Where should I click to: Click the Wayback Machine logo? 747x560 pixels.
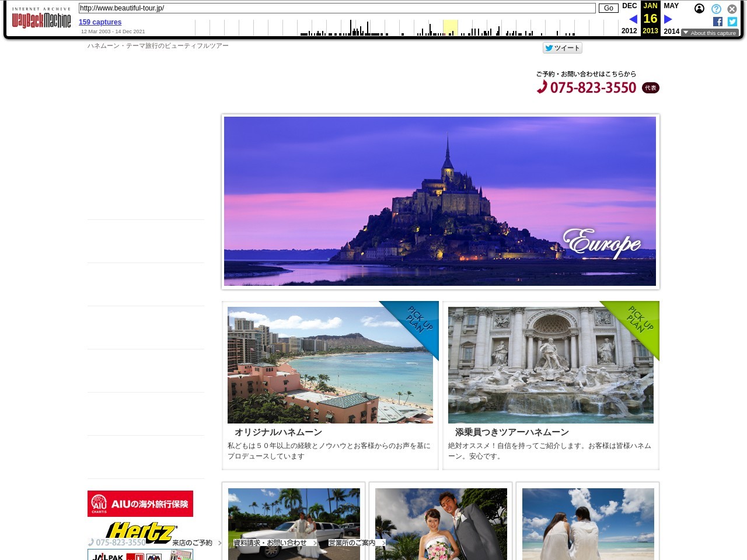(41, 19)
